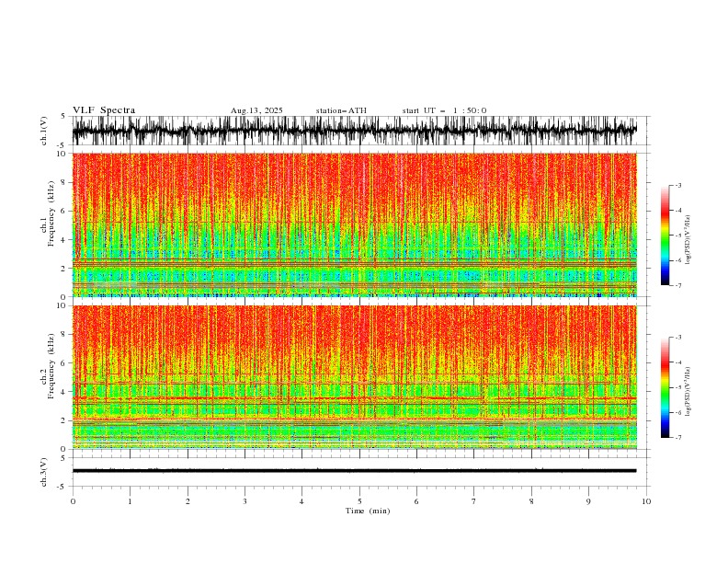Click the "-3" tick on ch.1 colorbar

[x=678, y=185]
